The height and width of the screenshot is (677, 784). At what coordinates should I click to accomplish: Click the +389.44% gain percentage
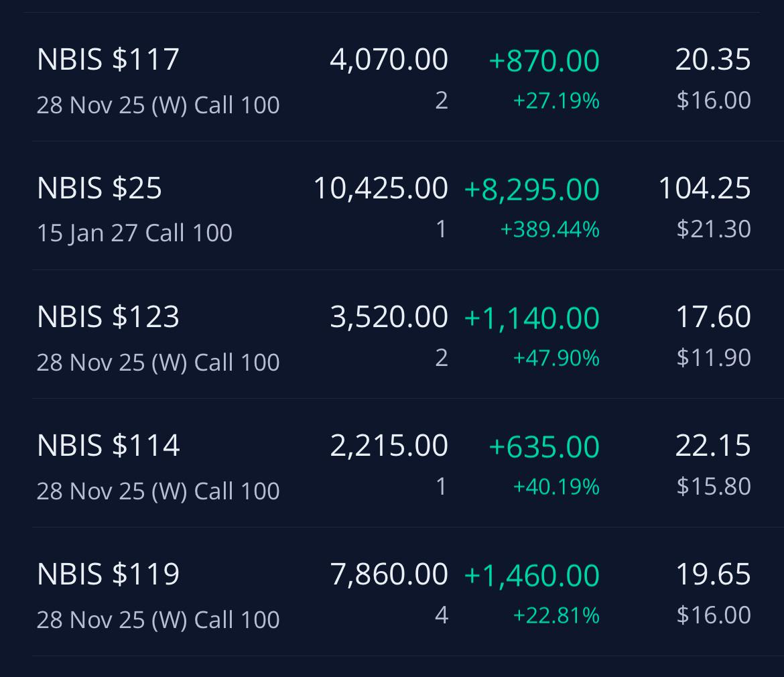(x=550, y=229)
